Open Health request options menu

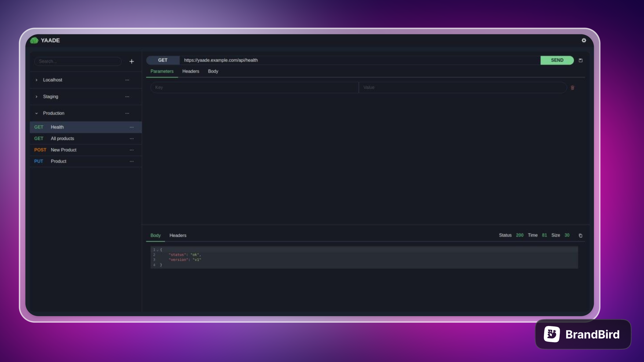131,127
